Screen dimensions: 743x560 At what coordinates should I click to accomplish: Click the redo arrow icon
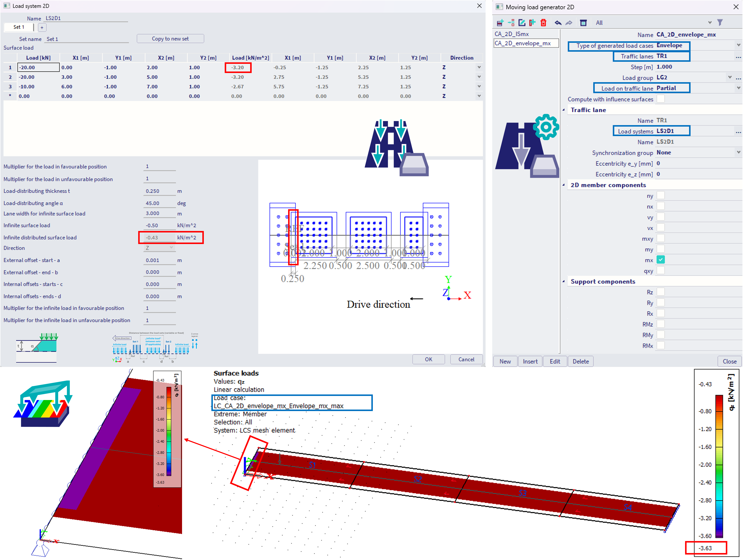tap(569, 23)
